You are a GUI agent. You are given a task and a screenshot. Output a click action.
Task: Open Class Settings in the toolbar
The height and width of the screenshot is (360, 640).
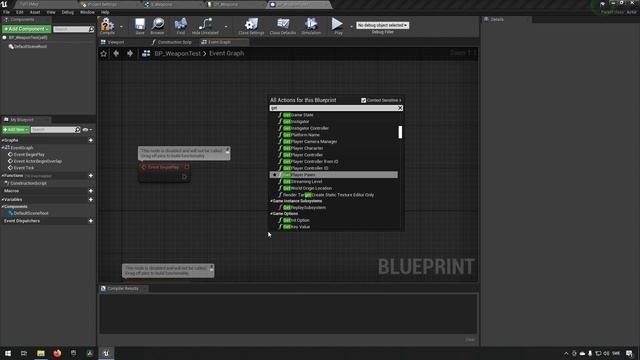coord(251,24)
